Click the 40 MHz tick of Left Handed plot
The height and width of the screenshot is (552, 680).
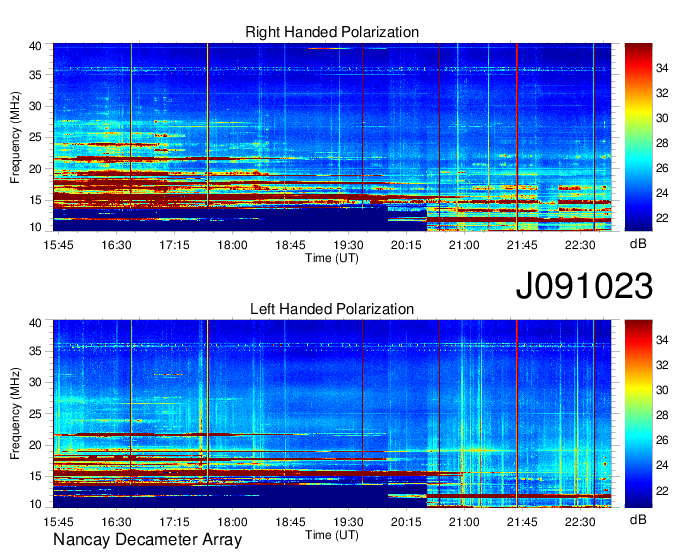coord(35,323)
